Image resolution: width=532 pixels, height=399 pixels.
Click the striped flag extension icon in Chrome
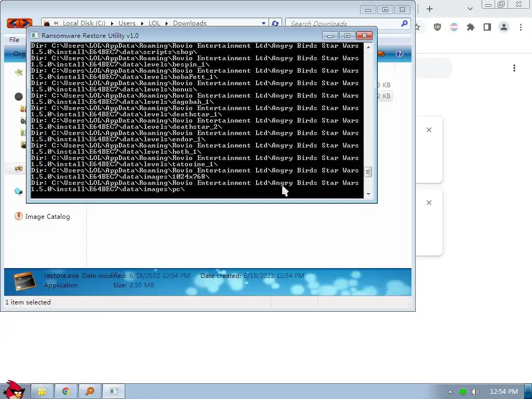click(x=454, y=27)
